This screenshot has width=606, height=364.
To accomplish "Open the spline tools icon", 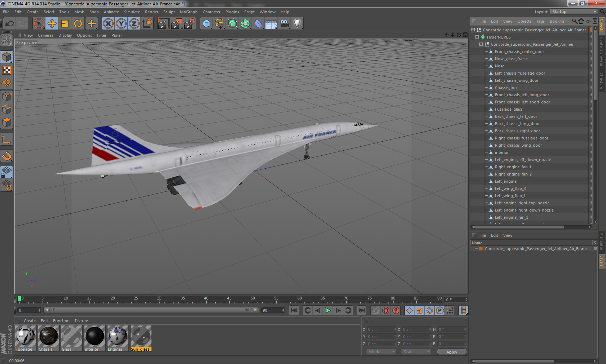I will (219, 24).
